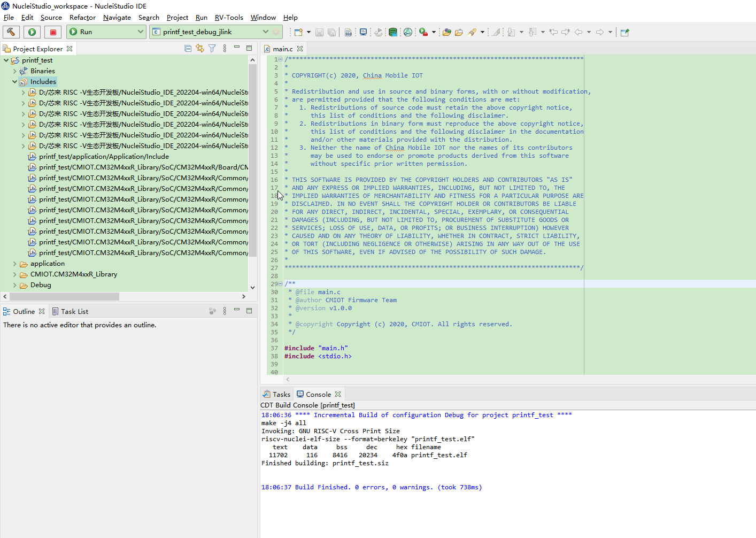
Task: Collapse the Includes node
Action: 14,82
